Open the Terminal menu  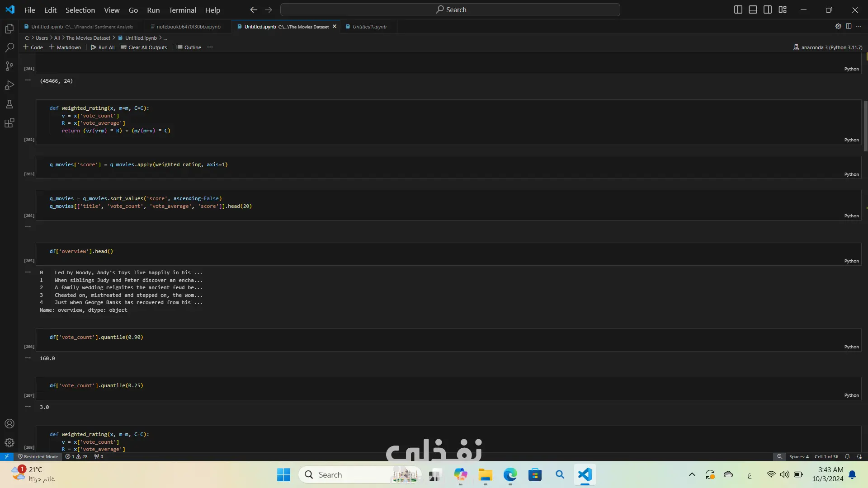(x=182, y=10)
